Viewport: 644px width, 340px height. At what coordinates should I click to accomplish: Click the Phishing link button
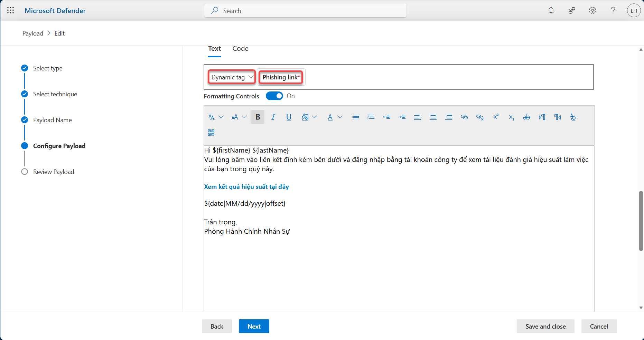(281, 77)
